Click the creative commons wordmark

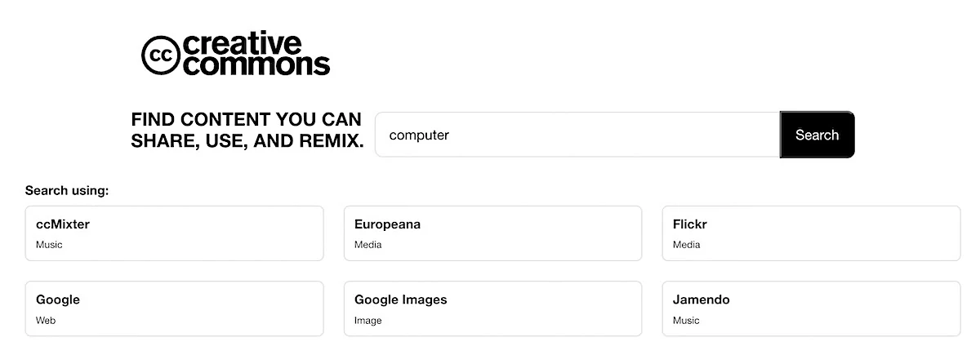(x=256, y=54)
